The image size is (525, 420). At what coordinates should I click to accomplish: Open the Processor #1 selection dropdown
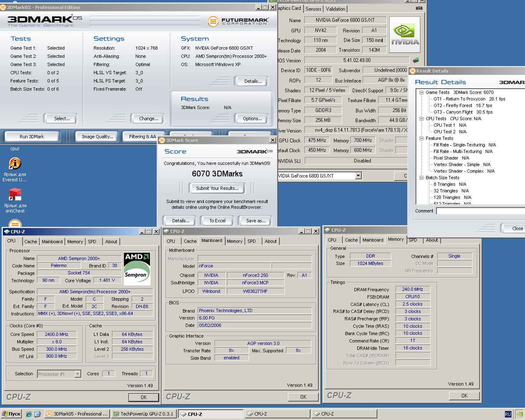tap(78, 374)
